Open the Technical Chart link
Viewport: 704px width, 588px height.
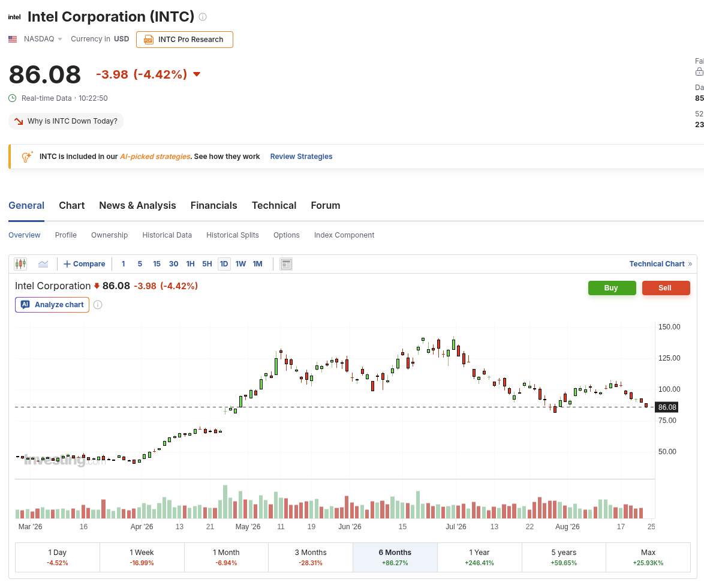[660, 264]
